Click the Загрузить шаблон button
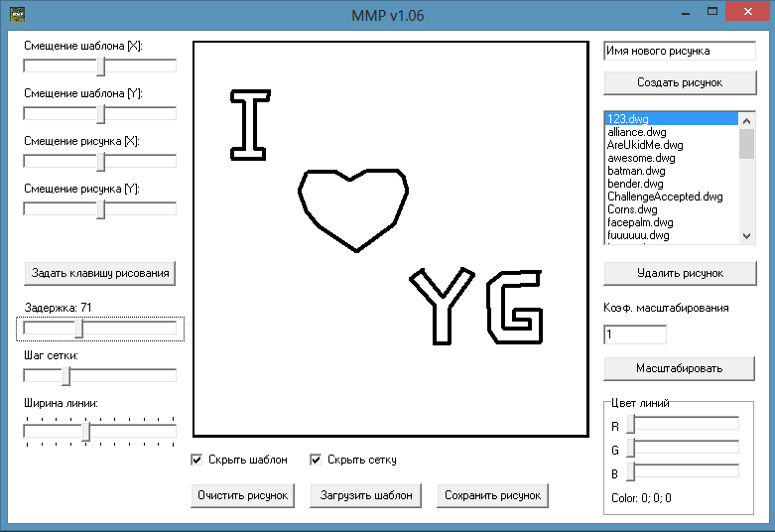Image resolution: width=775 pixels, height=532 pixels. (366, 495)
